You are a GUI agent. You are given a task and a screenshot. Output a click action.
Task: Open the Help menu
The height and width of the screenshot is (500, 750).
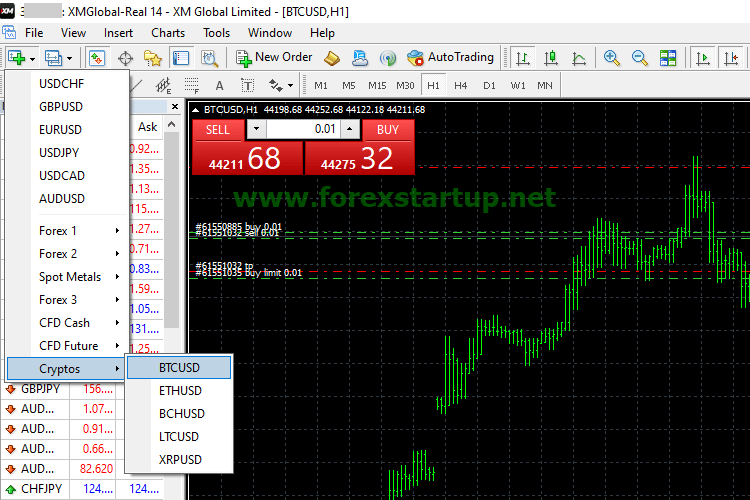pos(322,33)
